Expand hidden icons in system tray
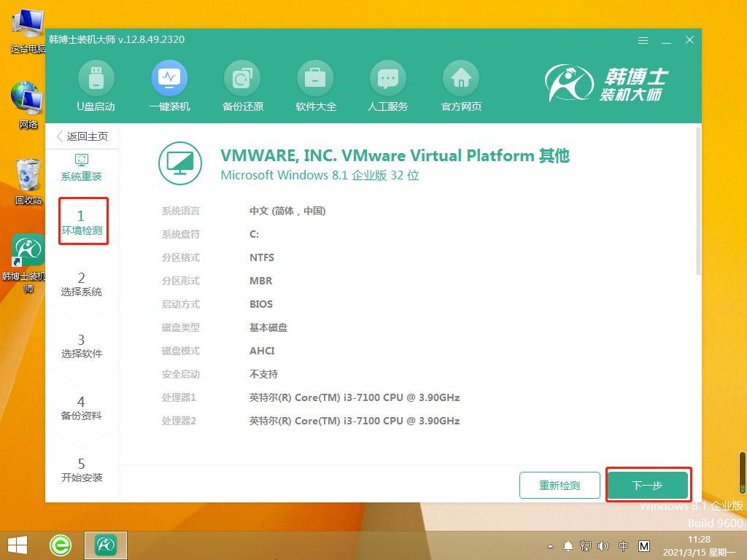Image resolution: width=747 pixels, height=560 pixels. coord(549,545)
